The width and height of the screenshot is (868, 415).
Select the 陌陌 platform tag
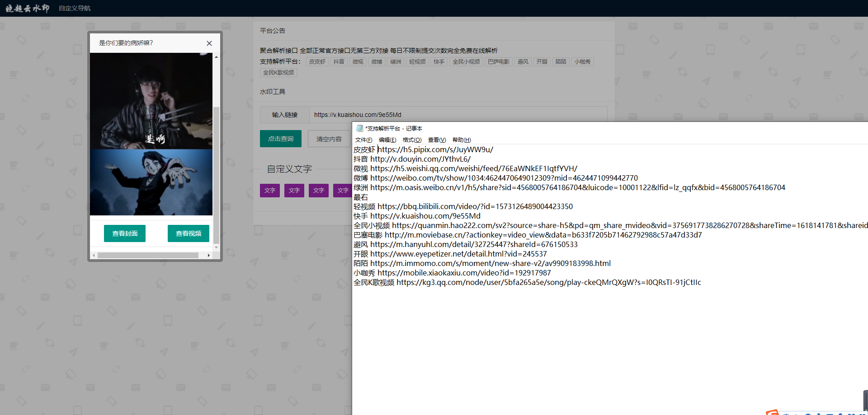click(561, 61)
